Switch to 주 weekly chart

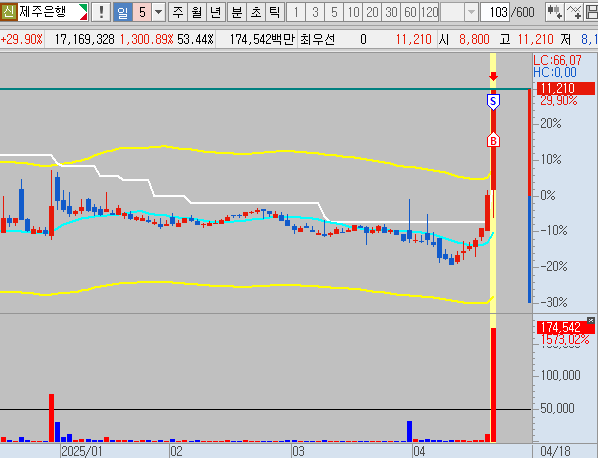(178, 12)
